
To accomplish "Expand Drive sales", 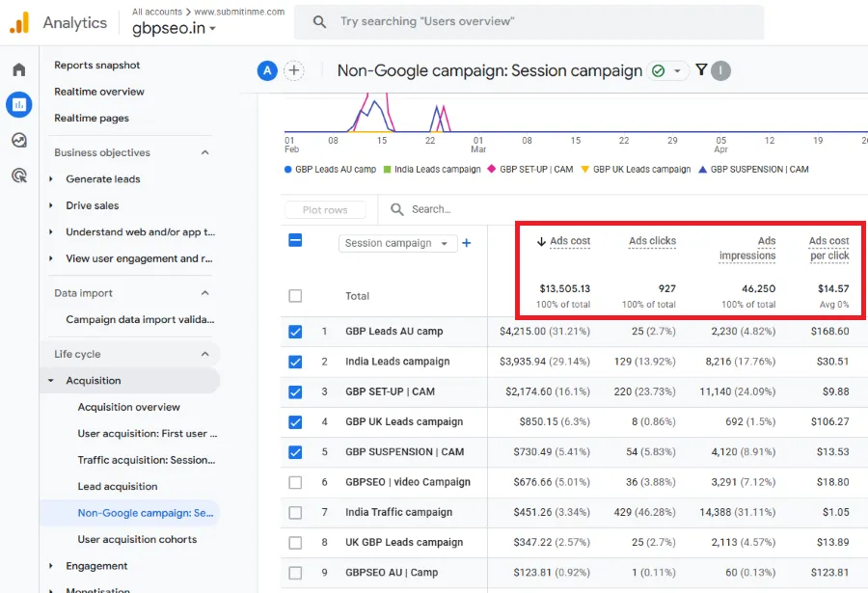I will [x=51, y=205].
